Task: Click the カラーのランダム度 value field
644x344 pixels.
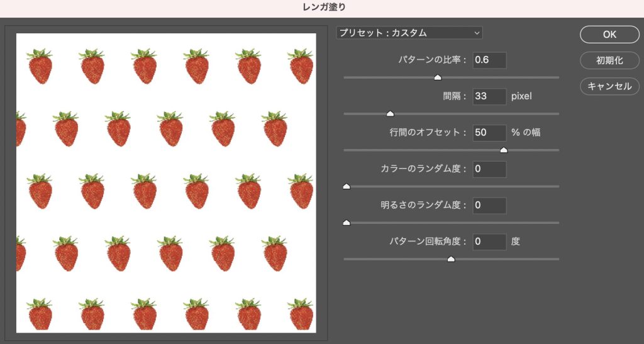Action: tap(489, 169)
